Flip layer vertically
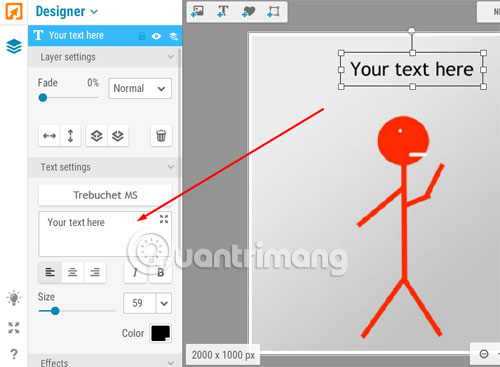The image size is (500, 367). (x=70, y=136)
